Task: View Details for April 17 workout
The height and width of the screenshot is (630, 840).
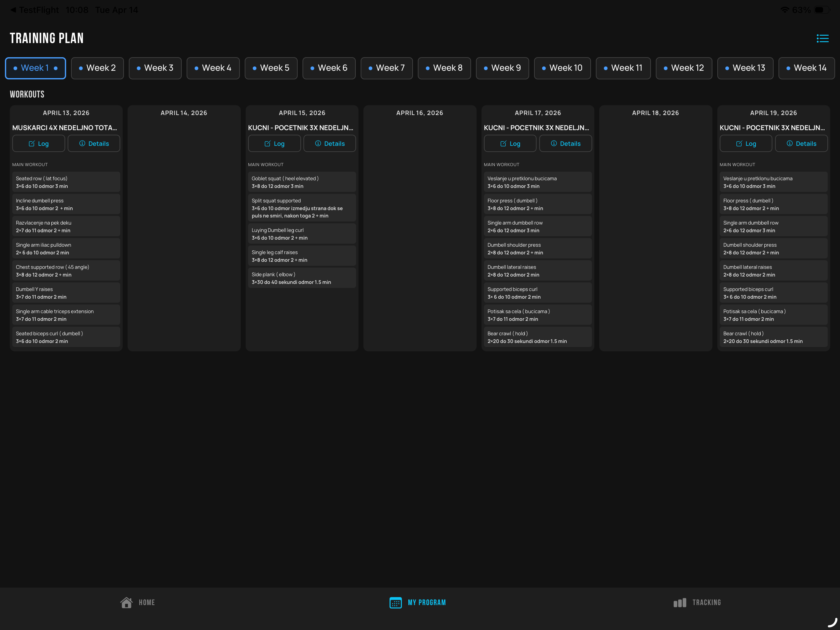Action: [x=565, y=143]
